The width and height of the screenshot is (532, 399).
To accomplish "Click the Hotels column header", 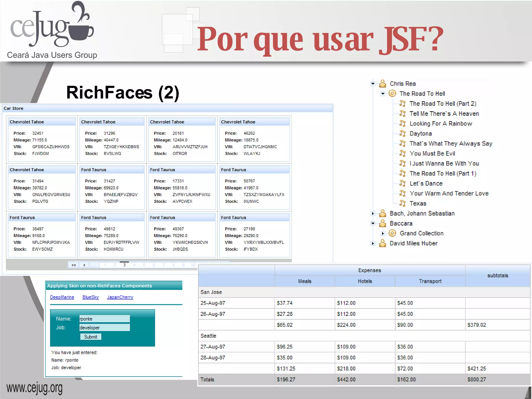I will [x=365, y=281].
